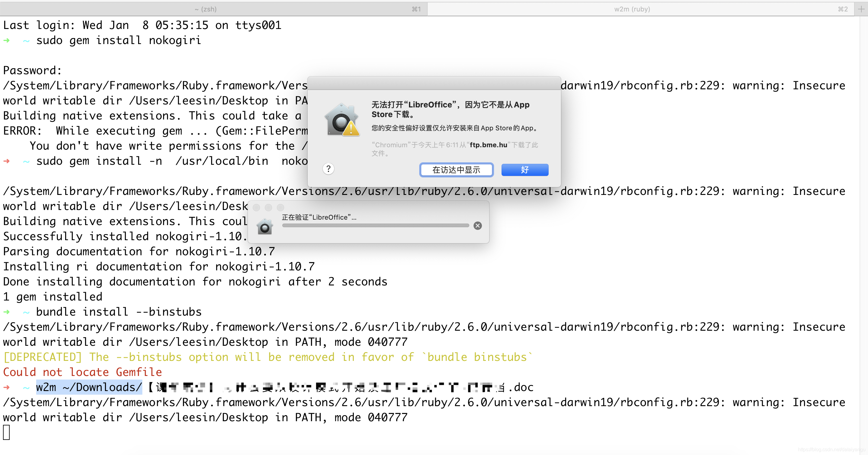The image size is (868, 455).
Task: Click the 'Successfully installed nokogiri' line
Action: coord(125,236)
